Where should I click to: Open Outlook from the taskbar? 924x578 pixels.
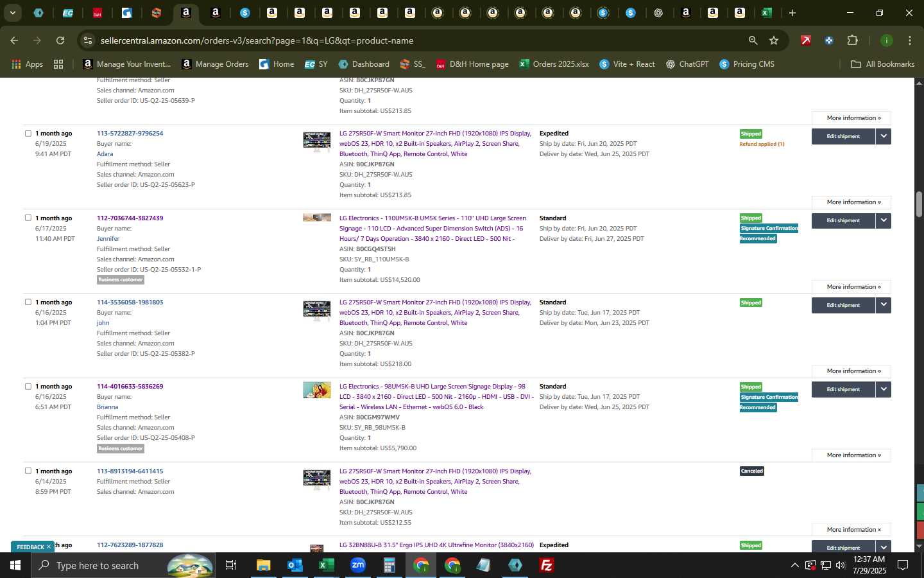point(295,565)
